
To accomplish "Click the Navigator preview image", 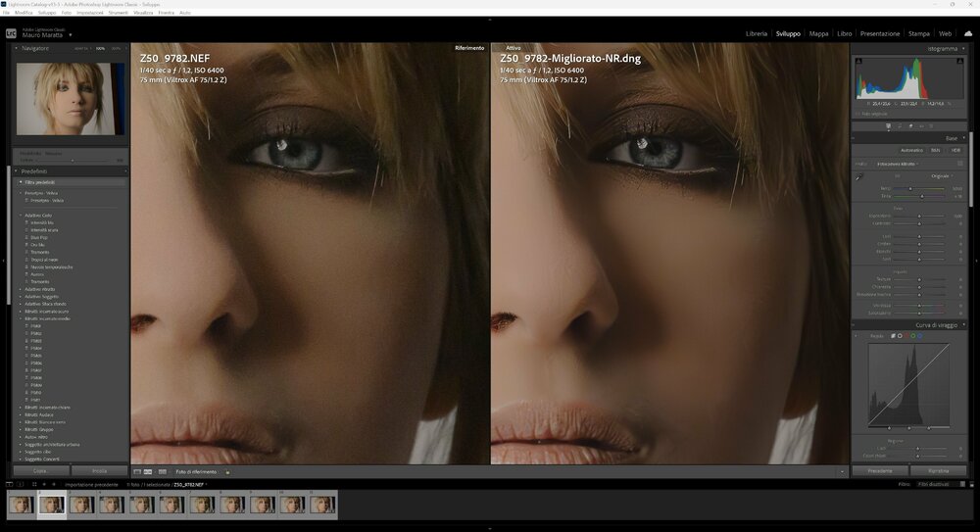I will [x=70, y=99].
